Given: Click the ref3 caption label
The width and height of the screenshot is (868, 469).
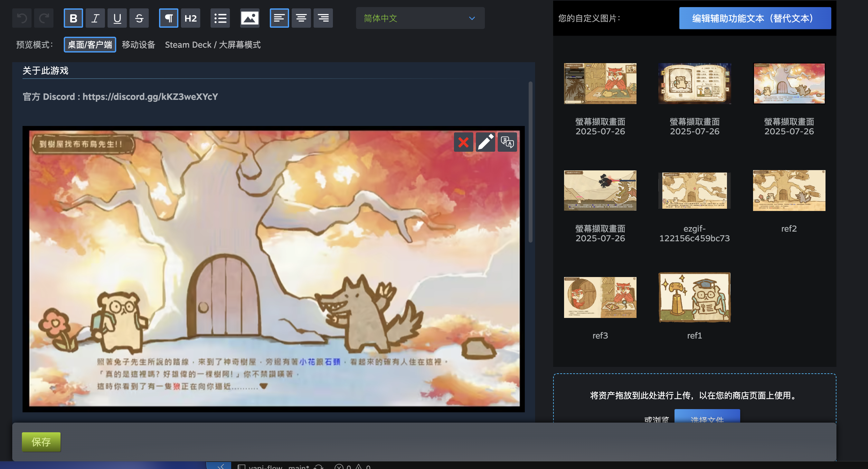Looking at the screenshot, I should pos(600,335).
